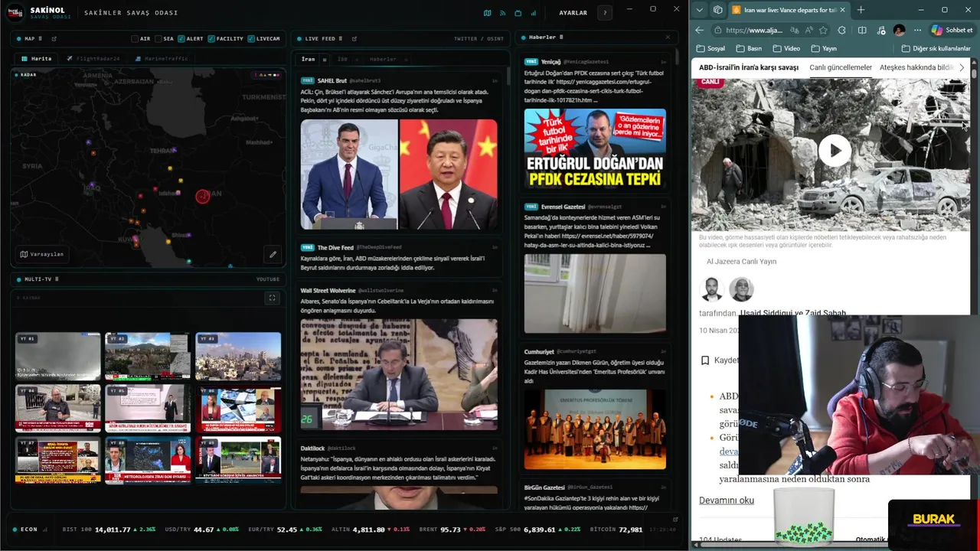Close the Iran war live browser tab
This screenshot has width=980, height=551.
(842, 10)
